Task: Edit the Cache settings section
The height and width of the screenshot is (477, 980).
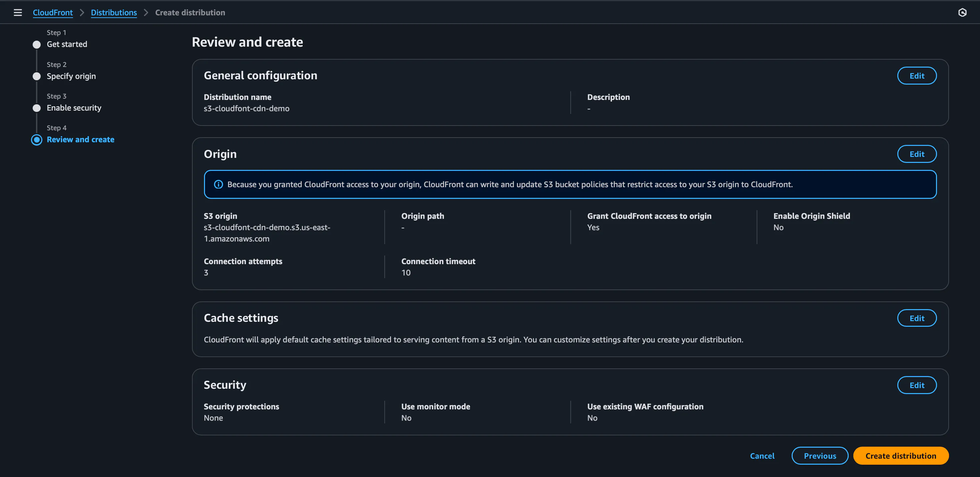Action: click(x=917, y=318)
